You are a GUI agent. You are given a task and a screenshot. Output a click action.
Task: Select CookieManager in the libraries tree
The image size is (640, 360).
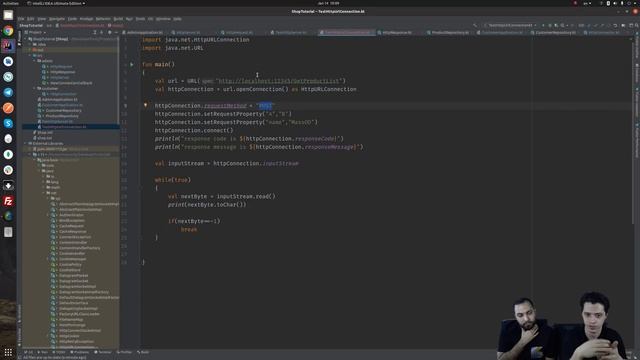[72, 259]
